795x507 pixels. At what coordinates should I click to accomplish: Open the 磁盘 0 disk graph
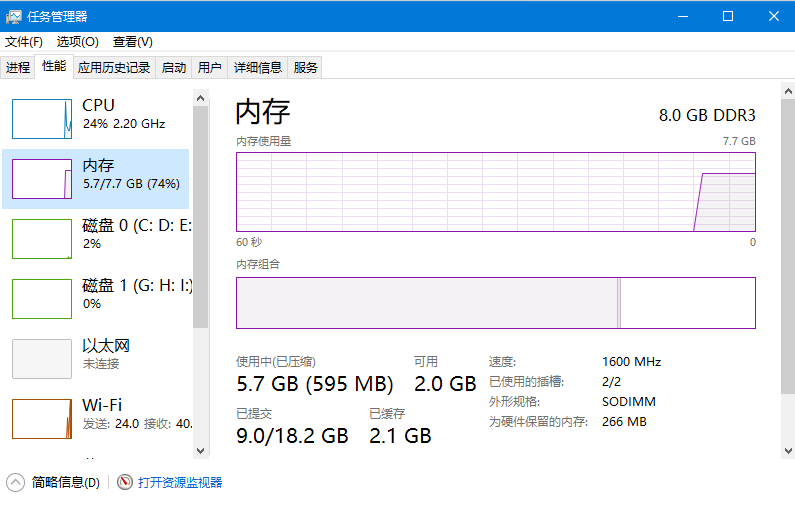pos(42,238)
